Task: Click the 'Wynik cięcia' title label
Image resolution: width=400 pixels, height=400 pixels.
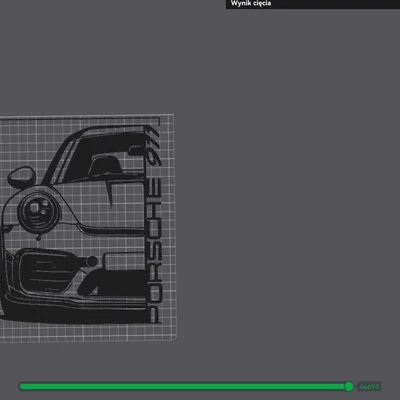Action: coord(251,4)
